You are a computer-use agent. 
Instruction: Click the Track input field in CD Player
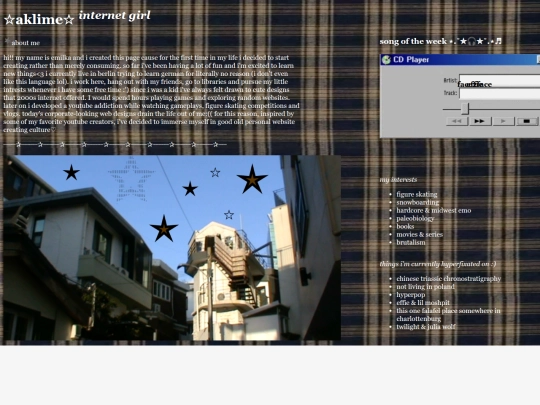pos(499,93)
